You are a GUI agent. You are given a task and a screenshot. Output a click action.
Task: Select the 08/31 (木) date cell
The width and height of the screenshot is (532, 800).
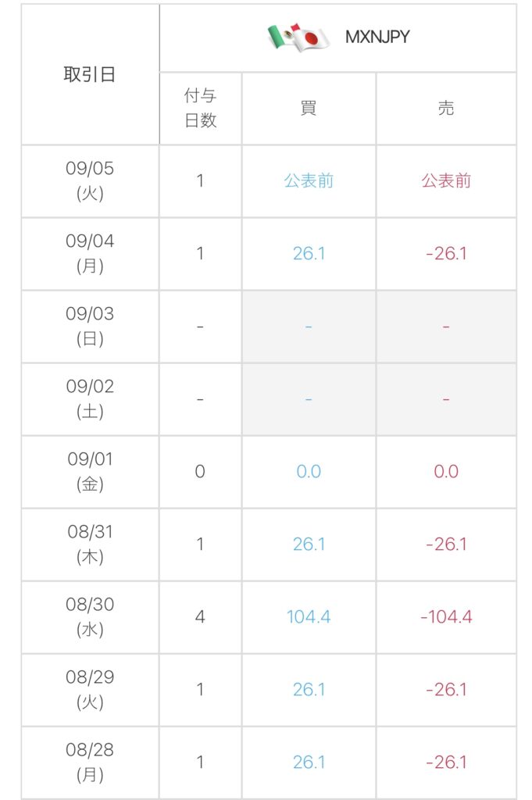tap(90, 545)
